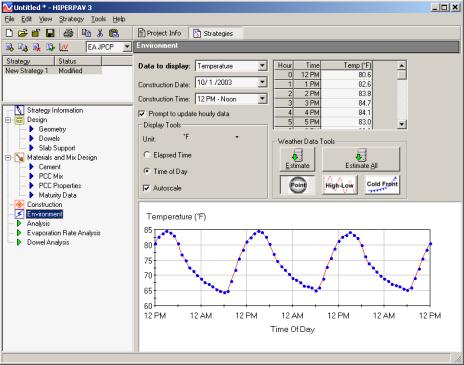
Task: Open the EA JPCP project type dropdown
Action: click(x=127, y=47)
